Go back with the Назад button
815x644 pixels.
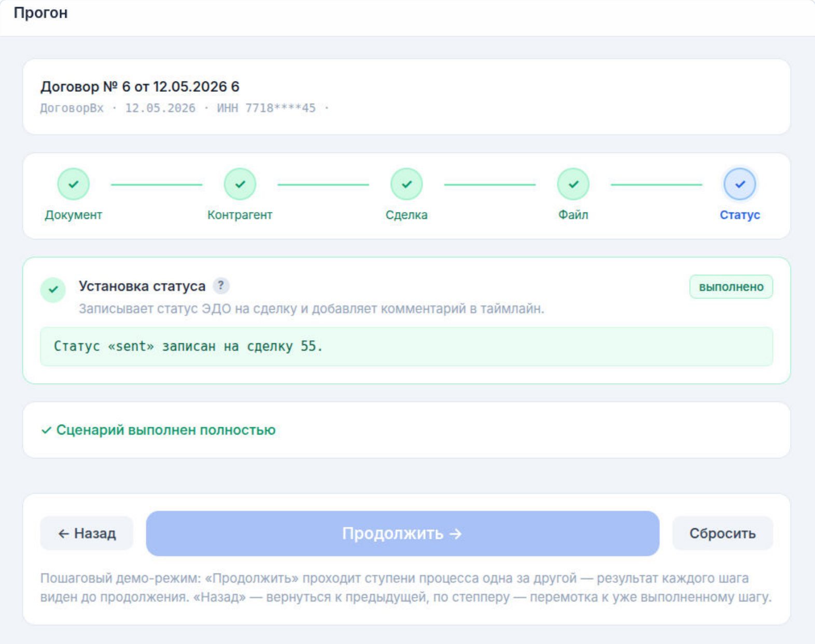point(87,533)
